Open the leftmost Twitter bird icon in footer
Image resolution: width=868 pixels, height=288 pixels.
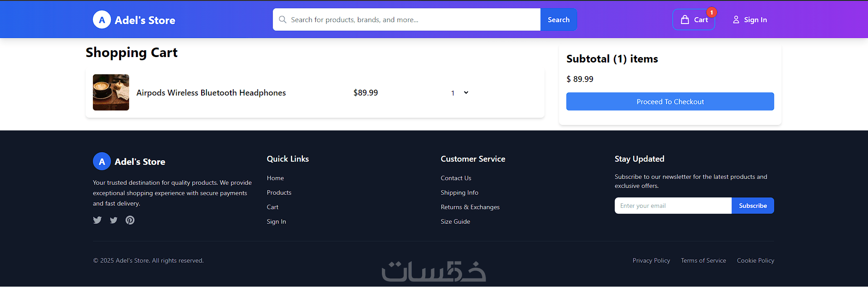click(x=97, y=220)
